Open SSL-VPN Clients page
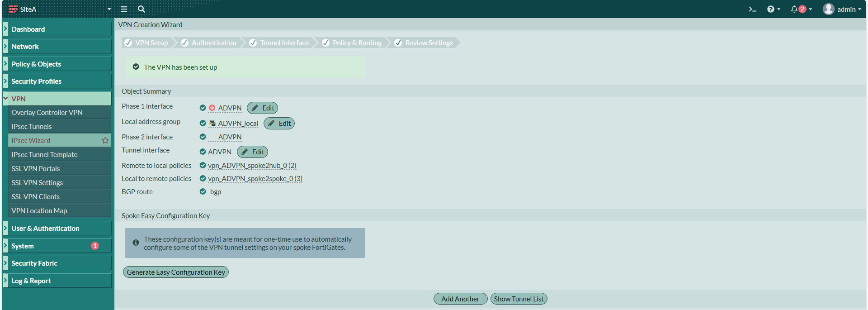This screenshot has width=868, height=310. click(60, 196)
